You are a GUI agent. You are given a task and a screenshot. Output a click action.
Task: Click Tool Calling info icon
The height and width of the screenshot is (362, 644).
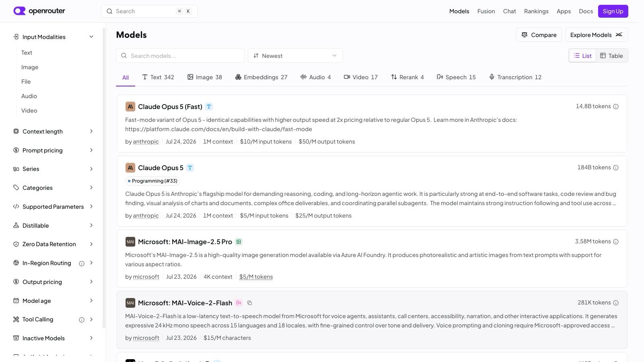tap(82, 320)
